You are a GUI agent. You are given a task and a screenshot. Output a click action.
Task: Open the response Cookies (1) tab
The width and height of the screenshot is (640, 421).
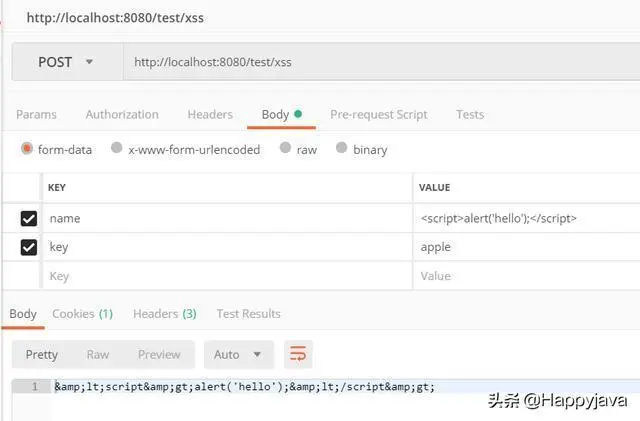(x=82, y=314)
